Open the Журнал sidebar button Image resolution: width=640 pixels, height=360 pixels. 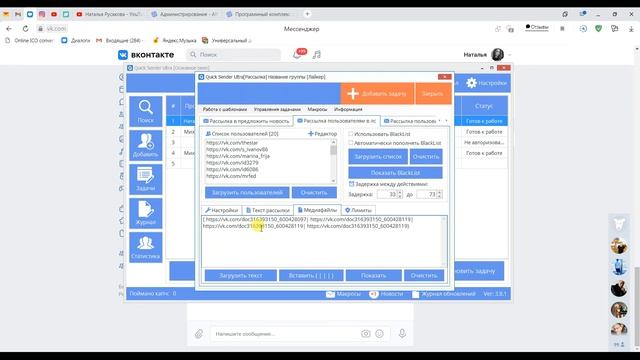click(x=146, y=213)
